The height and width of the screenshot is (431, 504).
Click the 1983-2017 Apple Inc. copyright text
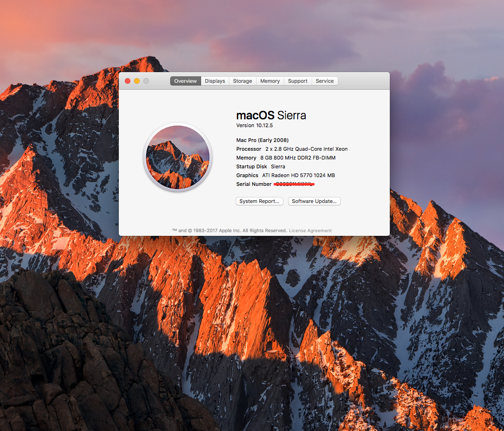[229, 231]
